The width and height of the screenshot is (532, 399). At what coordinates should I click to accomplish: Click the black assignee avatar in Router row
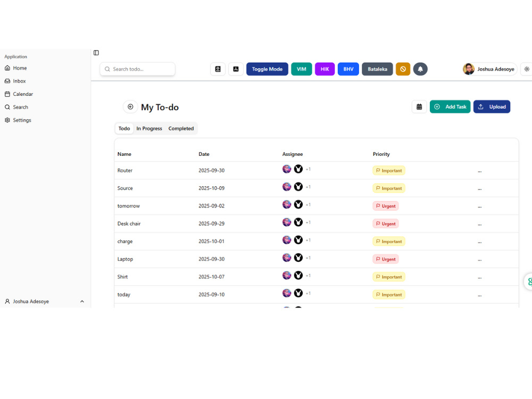[298, 169]
